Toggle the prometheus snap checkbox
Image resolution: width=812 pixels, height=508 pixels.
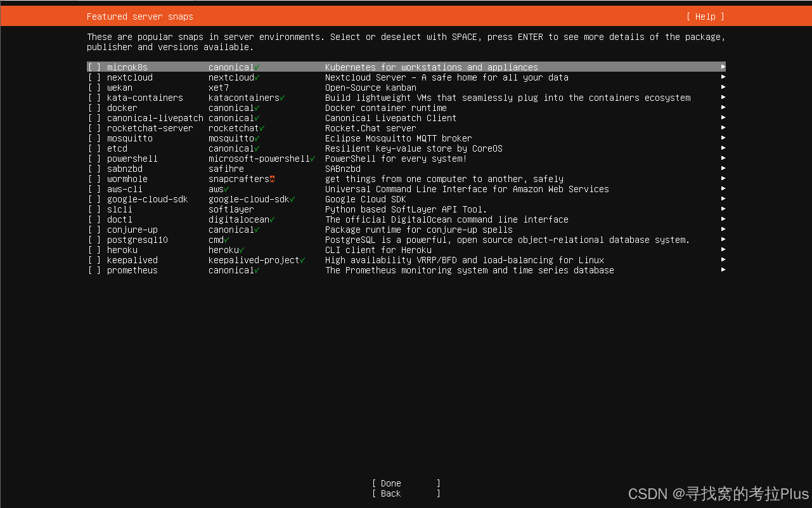[94, 270]
